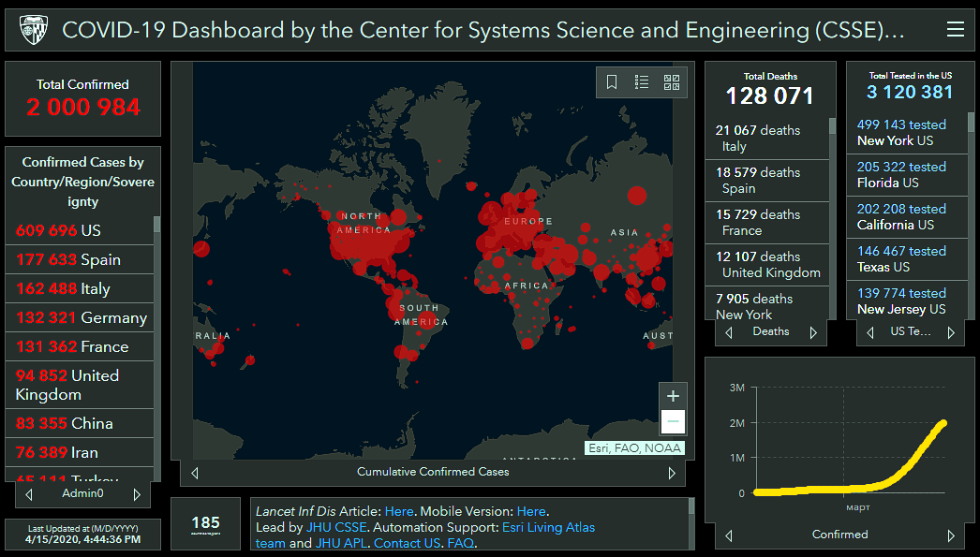The height and width of the screenshot is (557, 980).
Task: Zoom out on the map
Action: pyautogui.click(x=673, y=422)
